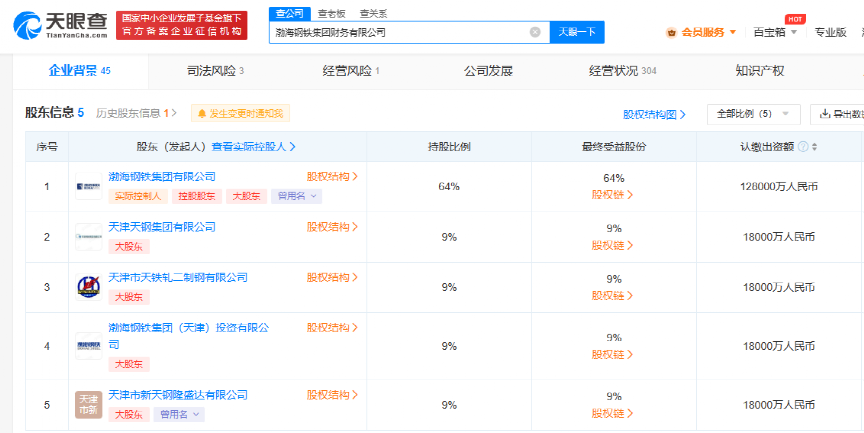Open 股权结构 for 天津市新天钢隆盛达有限公司

pyautogui.click(x=332, y=395)
